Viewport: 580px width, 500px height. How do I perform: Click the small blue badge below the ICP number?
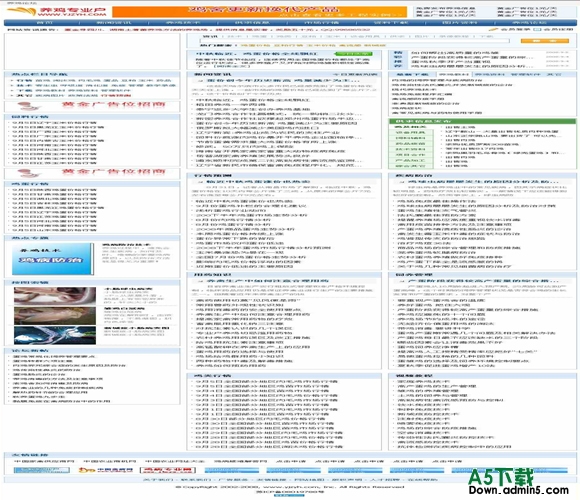click(289, 496)
